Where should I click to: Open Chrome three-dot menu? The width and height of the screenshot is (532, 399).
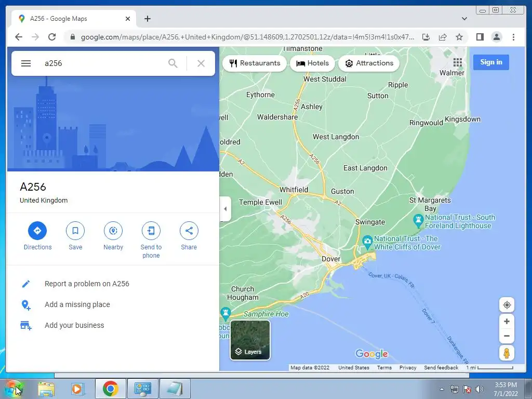pyautogui.click(x=513, y=37)
